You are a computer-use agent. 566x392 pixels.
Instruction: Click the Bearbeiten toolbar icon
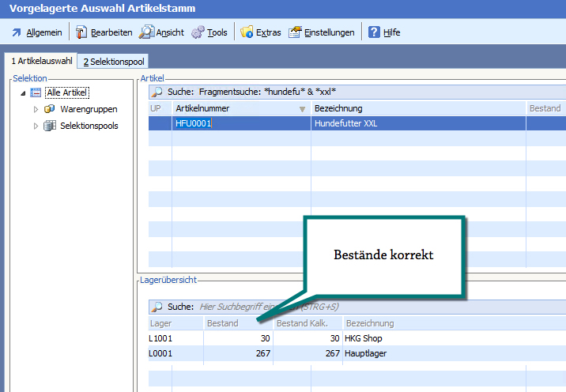pos(81,32)
